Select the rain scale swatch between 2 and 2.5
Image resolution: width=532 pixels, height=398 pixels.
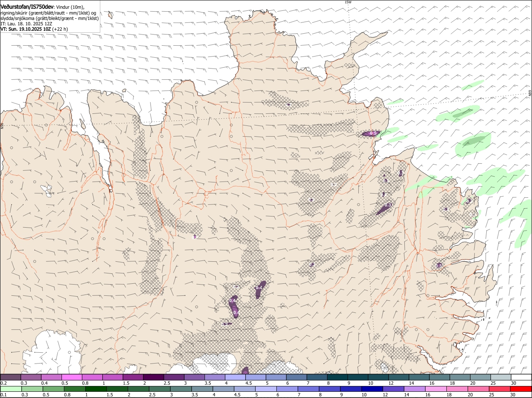[x=138, y=389]
